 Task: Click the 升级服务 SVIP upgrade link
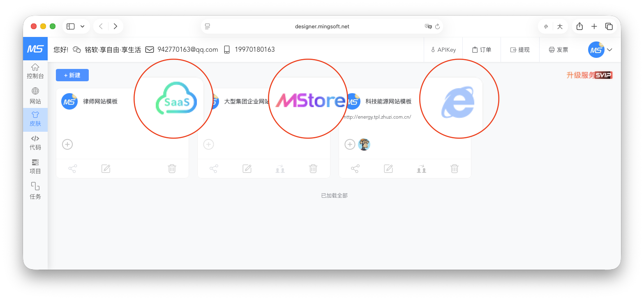589,75
